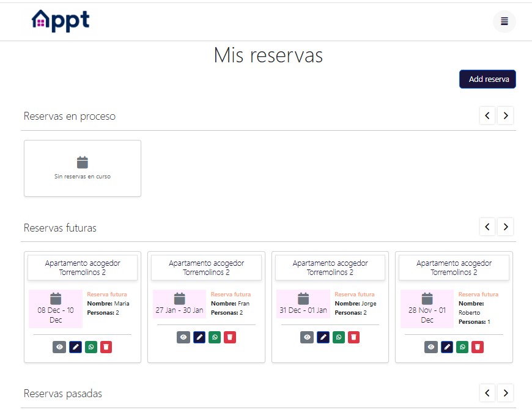Open WhatsApp contact for Roberto's reservation

click(463, 346)
